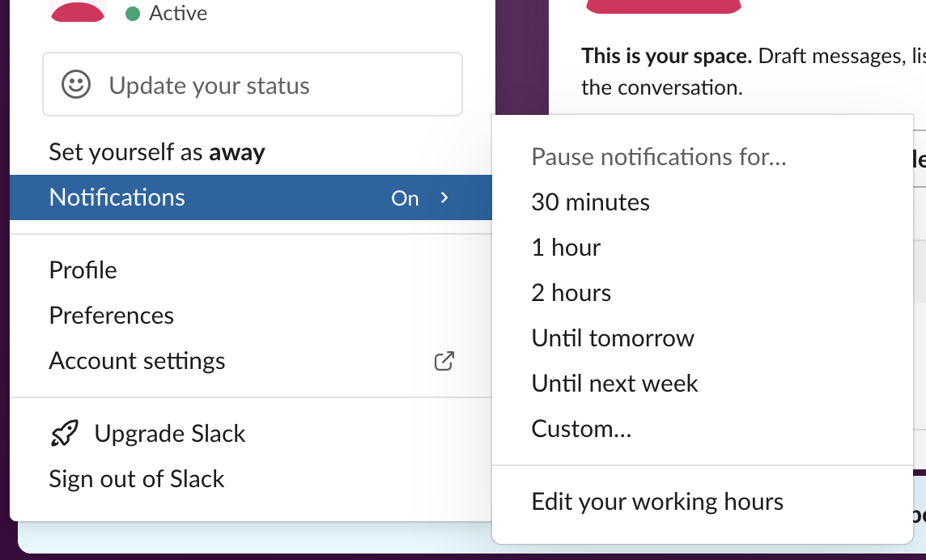Click the 'On' notifications status text

[405, 198]
